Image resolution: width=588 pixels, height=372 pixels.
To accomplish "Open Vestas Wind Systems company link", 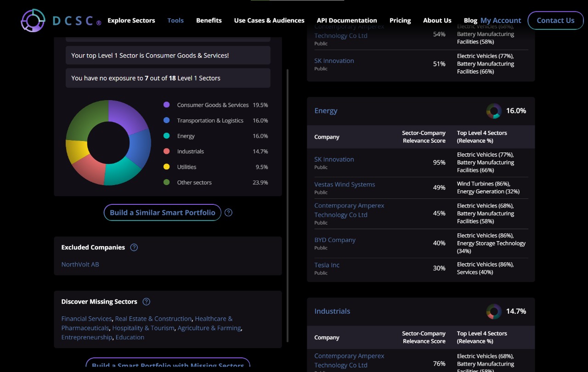I will pyautogui.click(x=345, y=185).
